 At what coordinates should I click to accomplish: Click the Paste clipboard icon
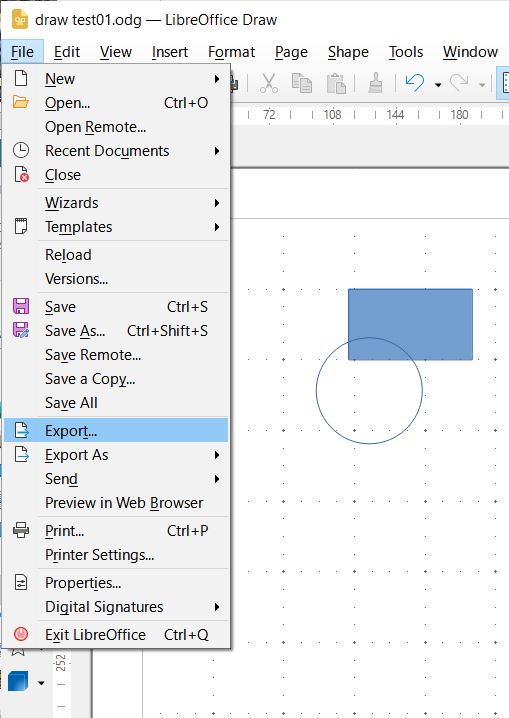tap(336, 83)
